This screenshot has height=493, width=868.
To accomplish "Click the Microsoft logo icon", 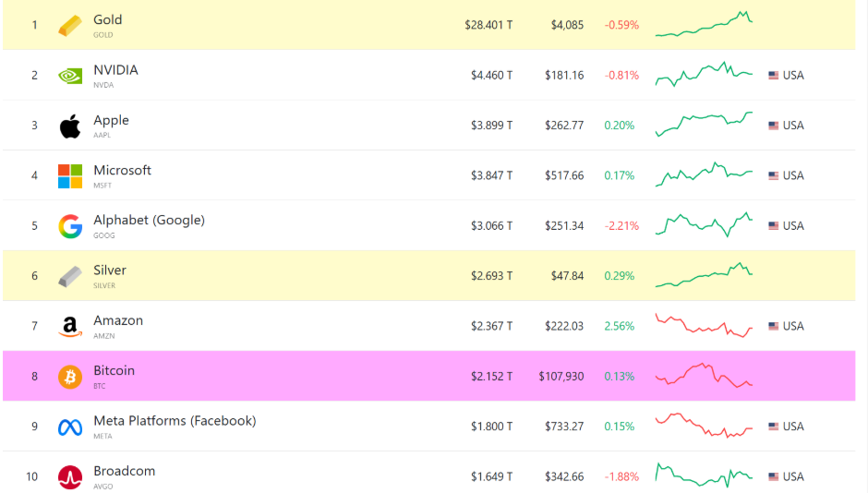I will (70, 175).
